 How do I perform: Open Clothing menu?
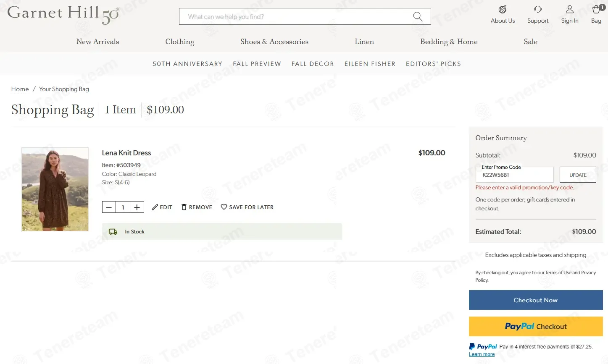click(x=180, y=42)
